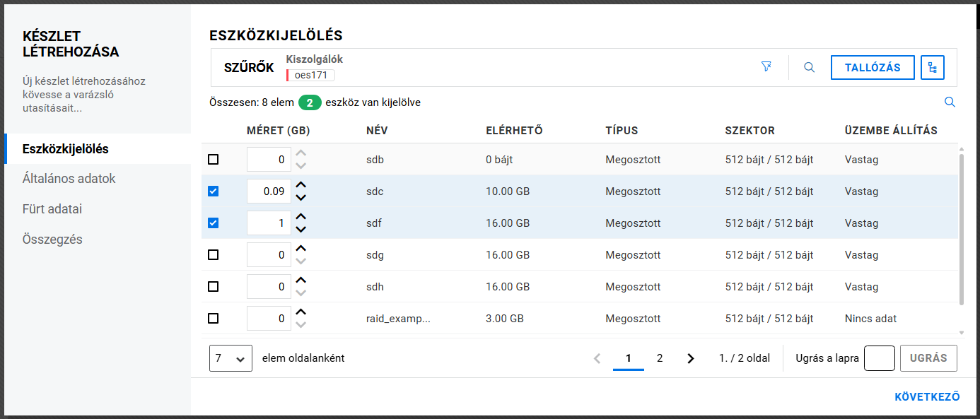The image size is (980, 419).
Task: Click the filter funnel icon
Action: 766,67
